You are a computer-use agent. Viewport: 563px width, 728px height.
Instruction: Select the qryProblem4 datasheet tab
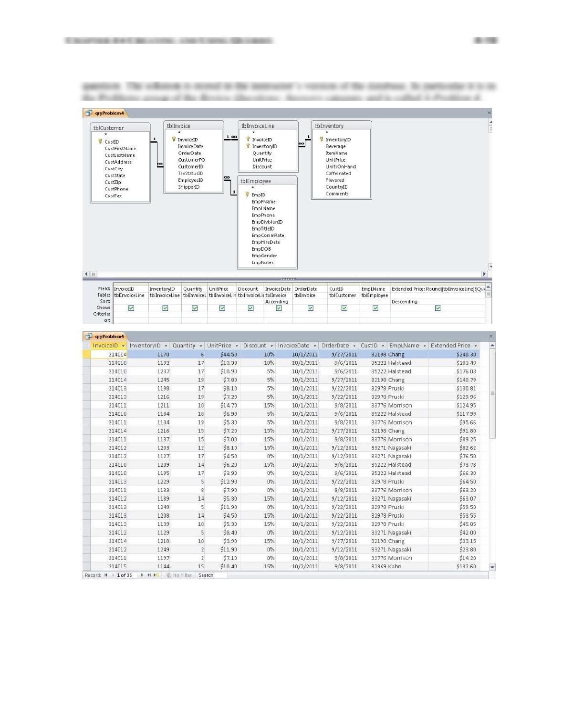[105, 336]
